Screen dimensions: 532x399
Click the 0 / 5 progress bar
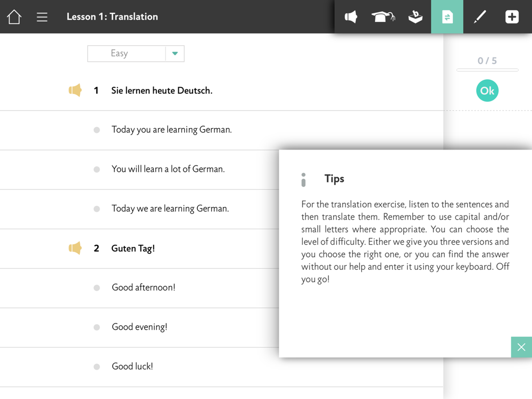[487, 70]
